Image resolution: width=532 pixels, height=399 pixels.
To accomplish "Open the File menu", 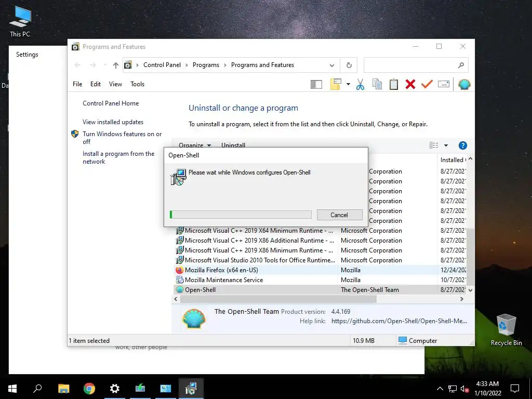I will tap(77, 84).
